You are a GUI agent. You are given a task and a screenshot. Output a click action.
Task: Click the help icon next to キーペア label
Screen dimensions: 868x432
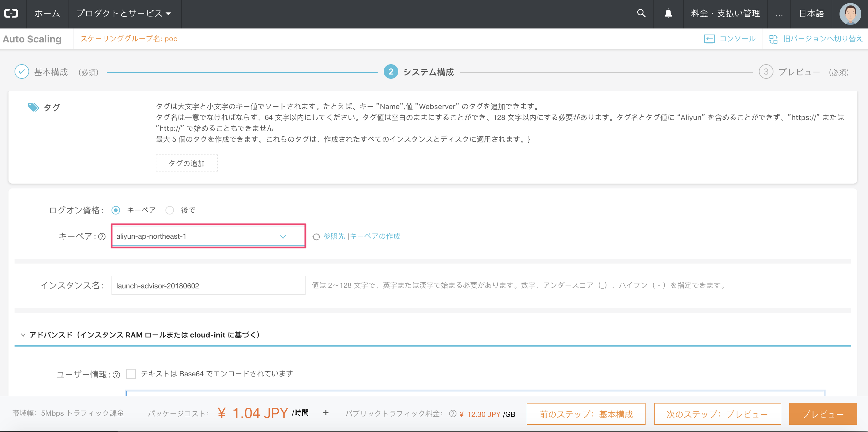(x=102, y=237)
